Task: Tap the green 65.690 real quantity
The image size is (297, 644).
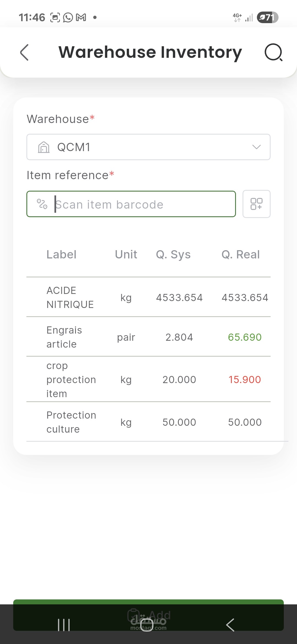Action: coord(245,337)
